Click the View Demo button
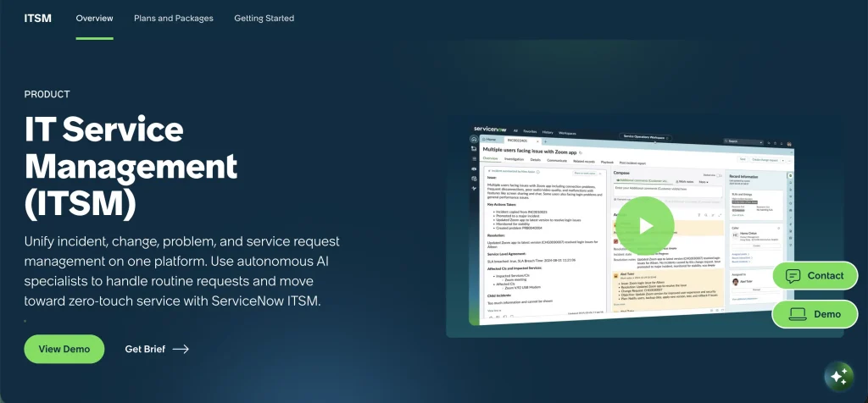The image size is (868, 403). pos(64,349)
